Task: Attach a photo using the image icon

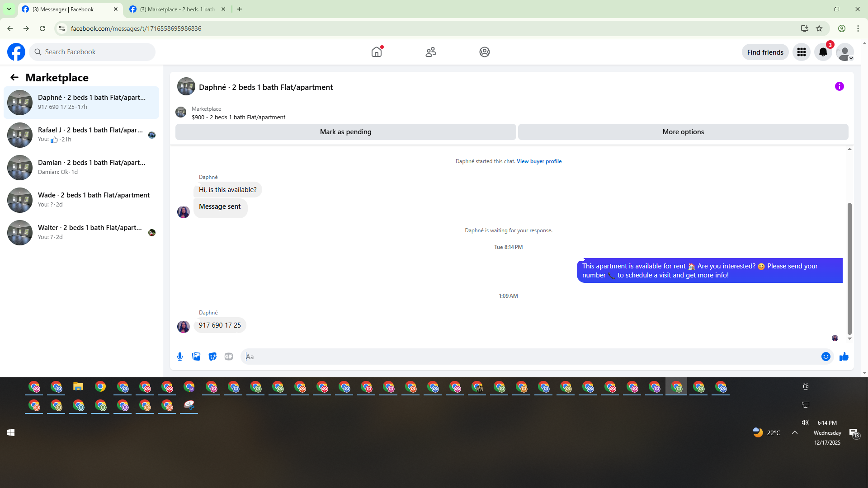Action: 196,357
